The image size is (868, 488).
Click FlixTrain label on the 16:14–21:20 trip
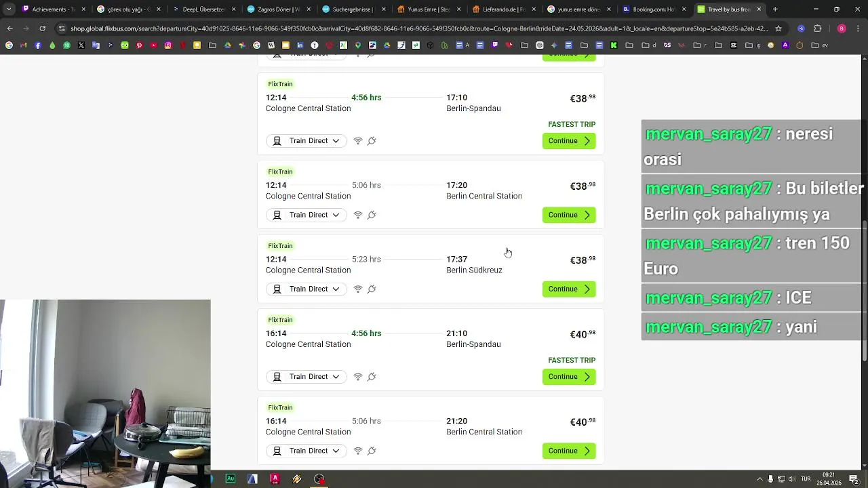(280, 407)
